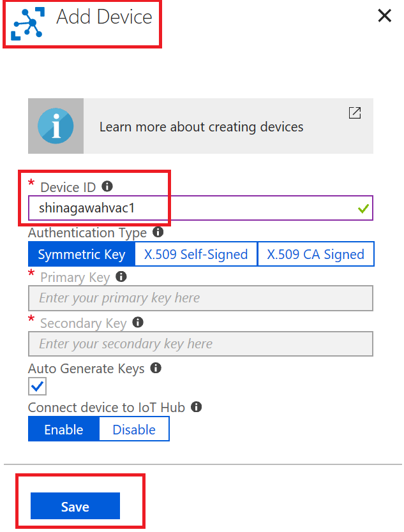The height and width of the screenshot is (532, 404).
Task: Uncheck the Auto Generate Keys checkbox
Action: (x=37, y=386)
